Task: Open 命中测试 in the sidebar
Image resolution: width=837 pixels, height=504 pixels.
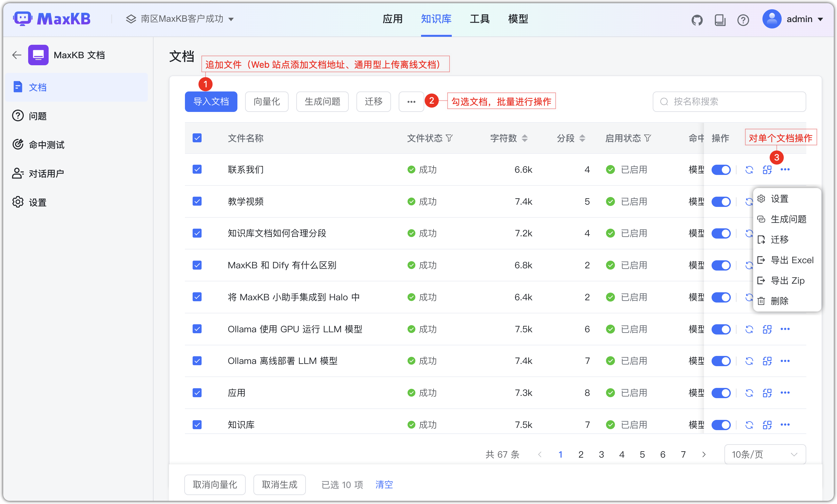Action: pyautogui.click(x=76, y=145)
